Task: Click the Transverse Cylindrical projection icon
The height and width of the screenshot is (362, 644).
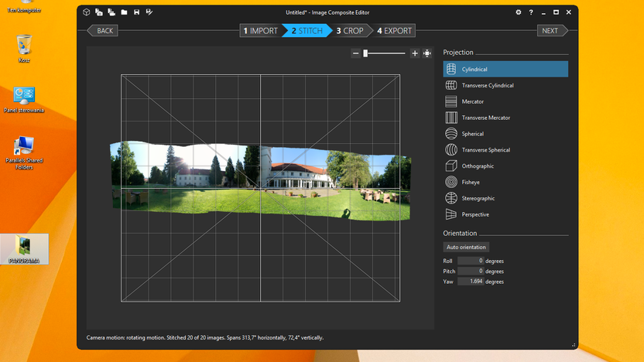Action: click(451, 85)
